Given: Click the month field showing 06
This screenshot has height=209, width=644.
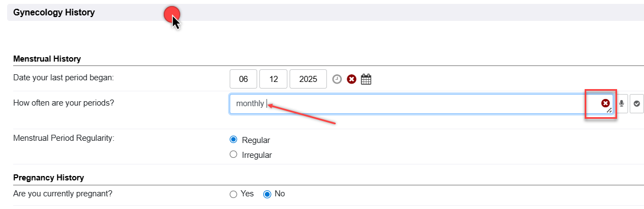Looking at the screenshot, I should tap(243, 79).
